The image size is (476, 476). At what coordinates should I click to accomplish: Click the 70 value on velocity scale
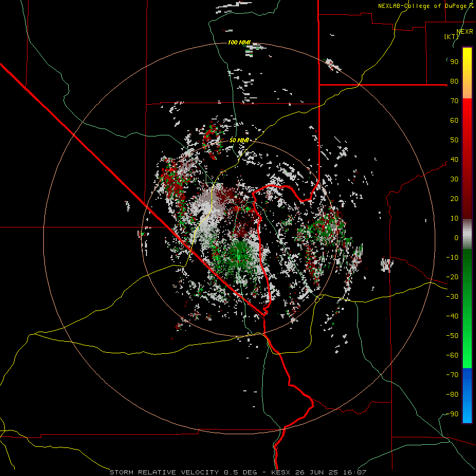tap(454, 101)
